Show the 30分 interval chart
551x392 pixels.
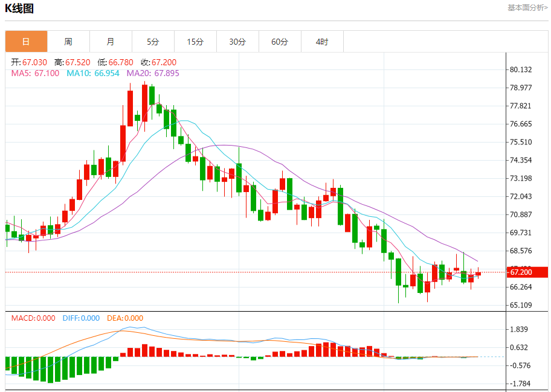coord(237,42)
